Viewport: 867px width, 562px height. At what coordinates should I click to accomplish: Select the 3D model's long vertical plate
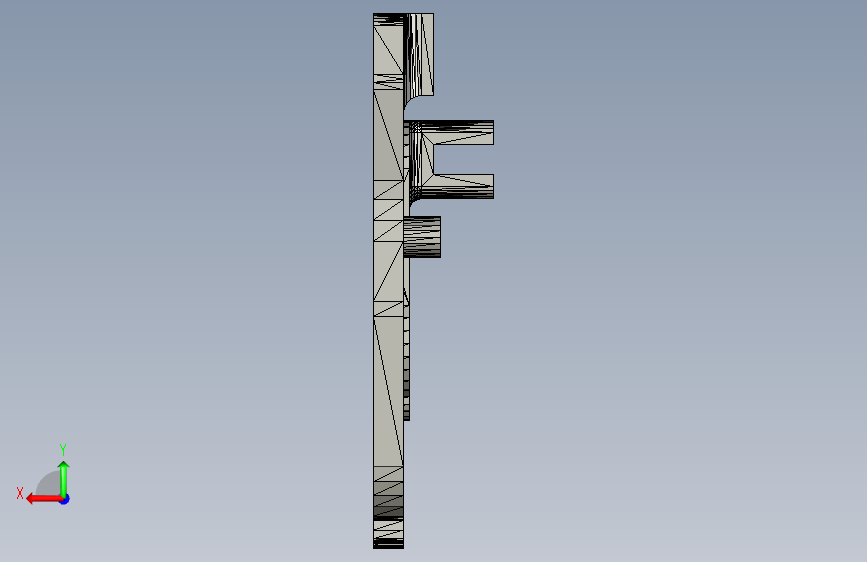pos(388,281)
